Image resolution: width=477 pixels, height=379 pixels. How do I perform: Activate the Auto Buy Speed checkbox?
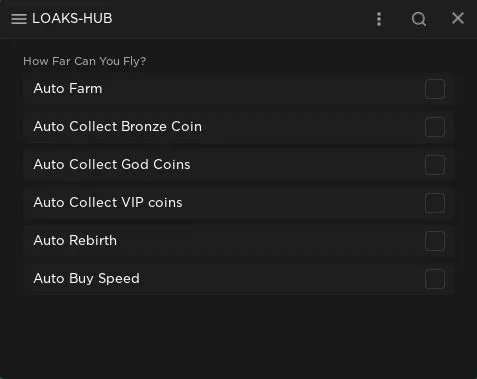click(435, 279)
